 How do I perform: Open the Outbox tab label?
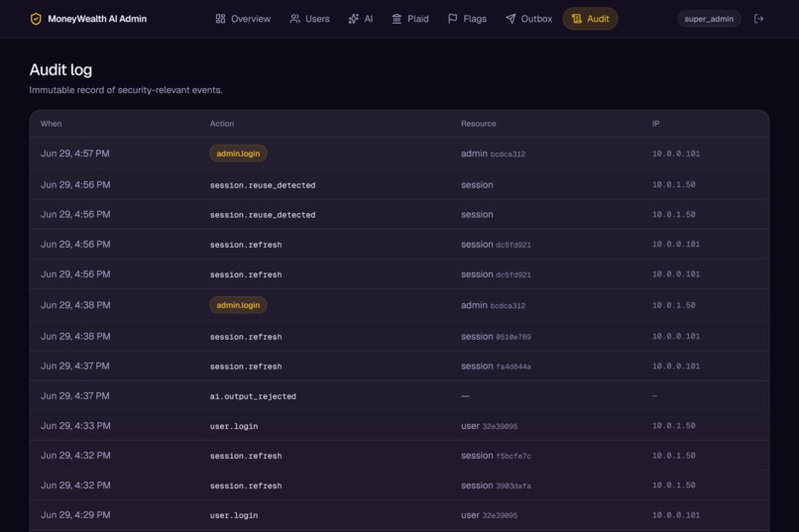pos(536,19)
